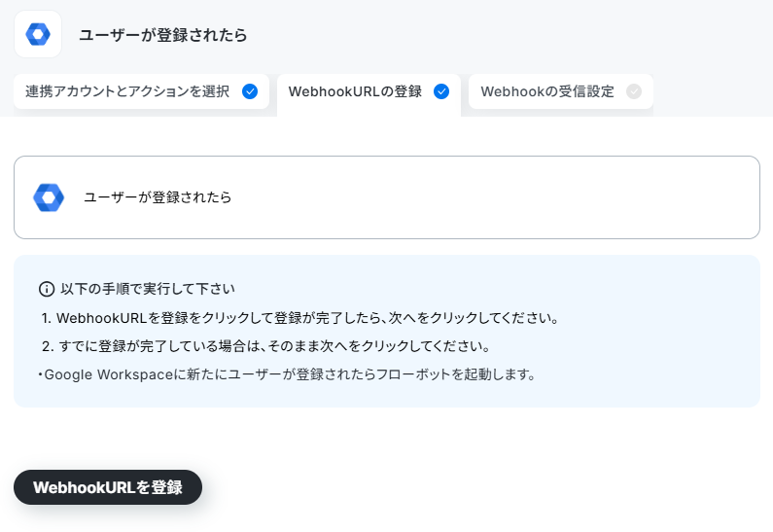Click the blue checkmark on 連携アカウントとアクションを選択 tab

[x=250, y=91]
